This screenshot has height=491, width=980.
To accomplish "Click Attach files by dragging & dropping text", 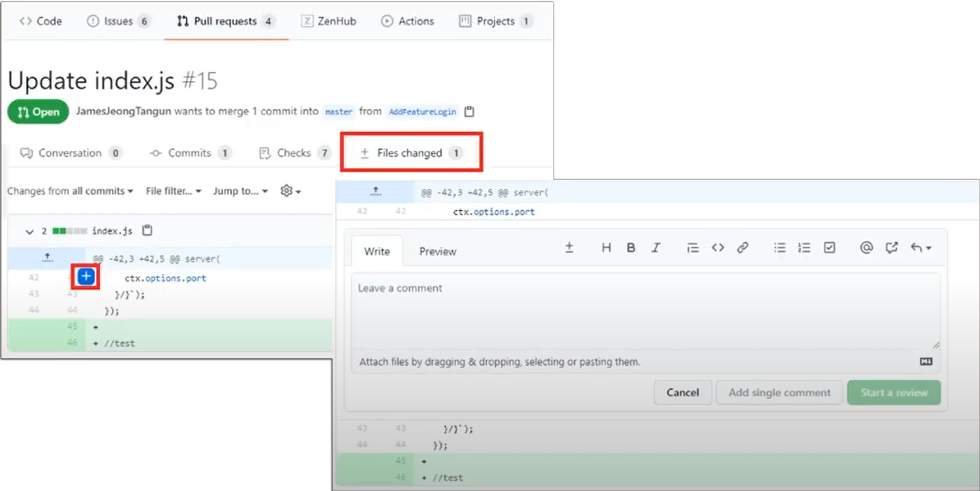I will coord(500,362).
